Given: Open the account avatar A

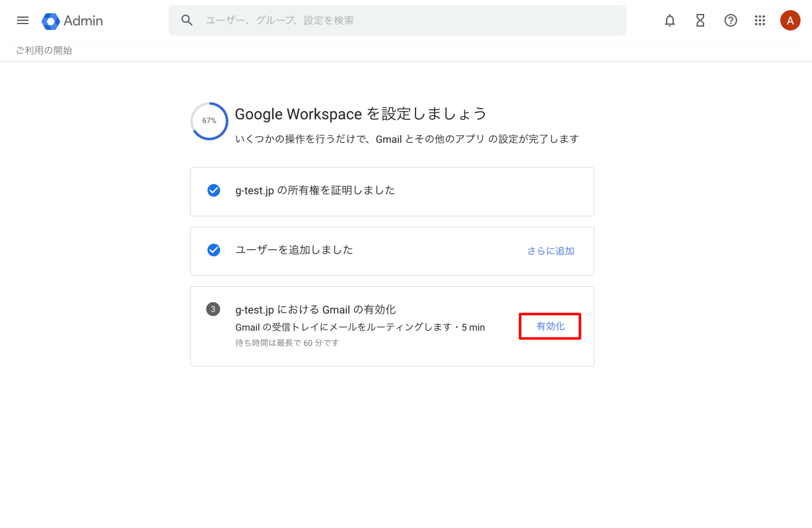Looking at the screenshot, I should (x=790, y=20).
